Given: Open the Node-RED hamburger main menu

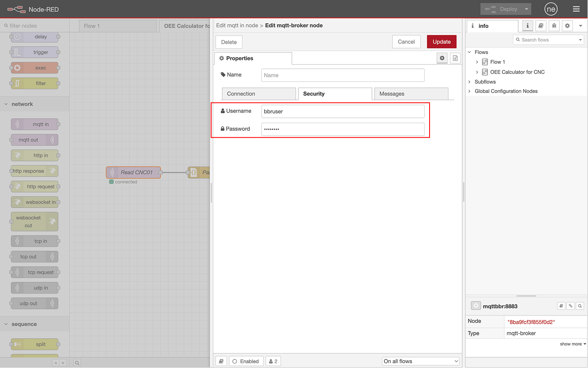Looking at the screenshot, I should (576, 9).
